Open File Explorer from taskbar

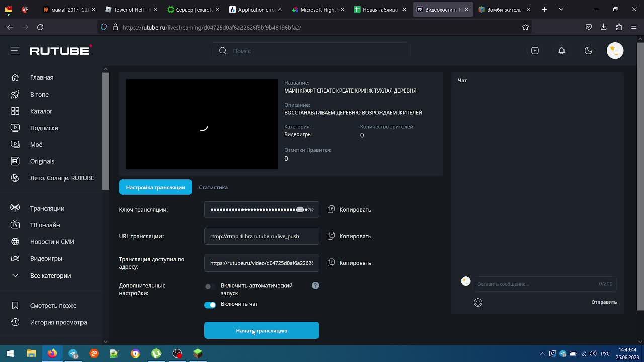(x=31, y=353)
